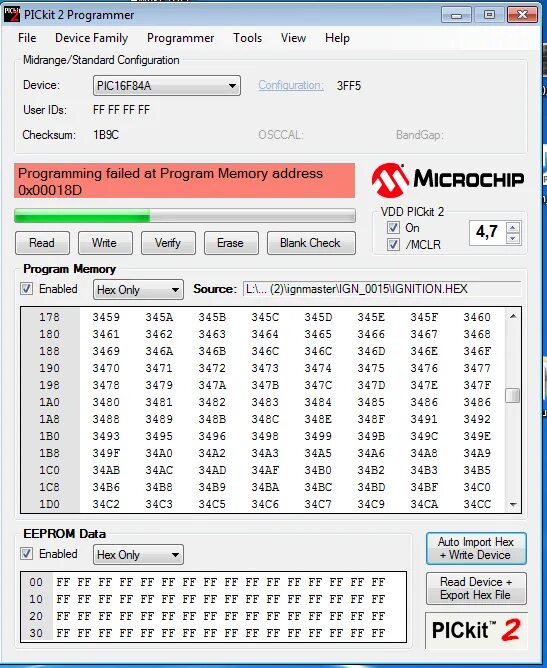The height and width of the screenshot is (668, 547).
Task: Click the PICkit 2 title bar icon
Action: point(12,14)
